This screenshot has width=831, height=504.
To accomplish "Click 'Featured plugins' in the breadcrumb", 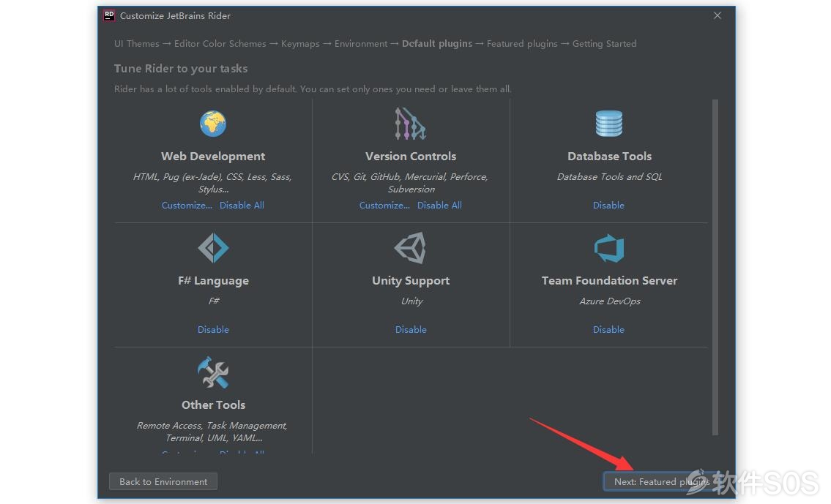I will point(522,44).
